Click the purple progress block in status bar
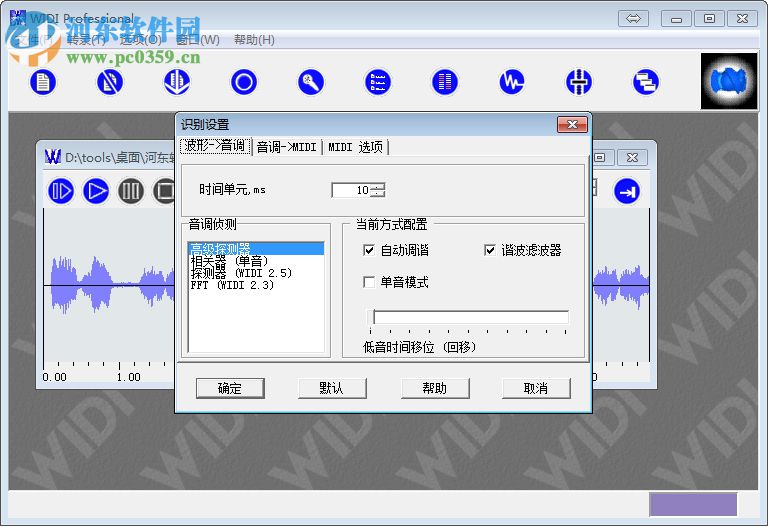This screenshot has height=526, width=768. (693, 504)
